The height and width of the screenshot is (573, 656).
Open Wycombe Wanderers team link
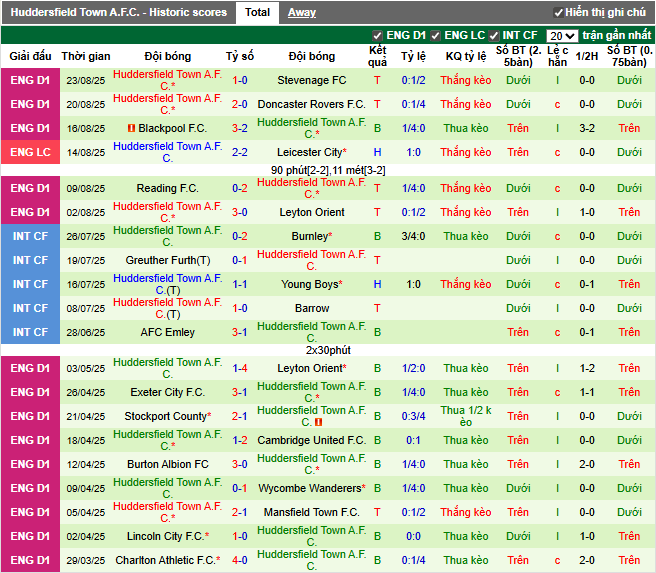click(x=310, y=488)
